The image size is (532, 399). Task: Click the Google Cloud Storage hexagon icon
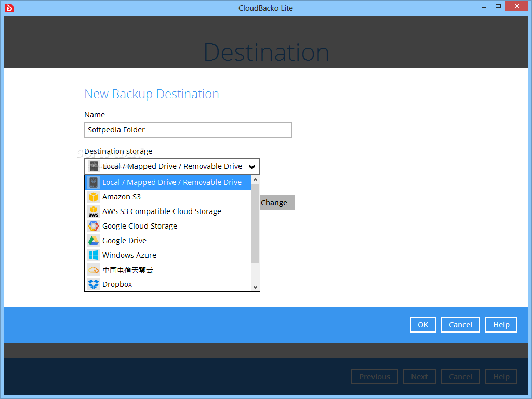pyautogui.click(x=94, y=226)
